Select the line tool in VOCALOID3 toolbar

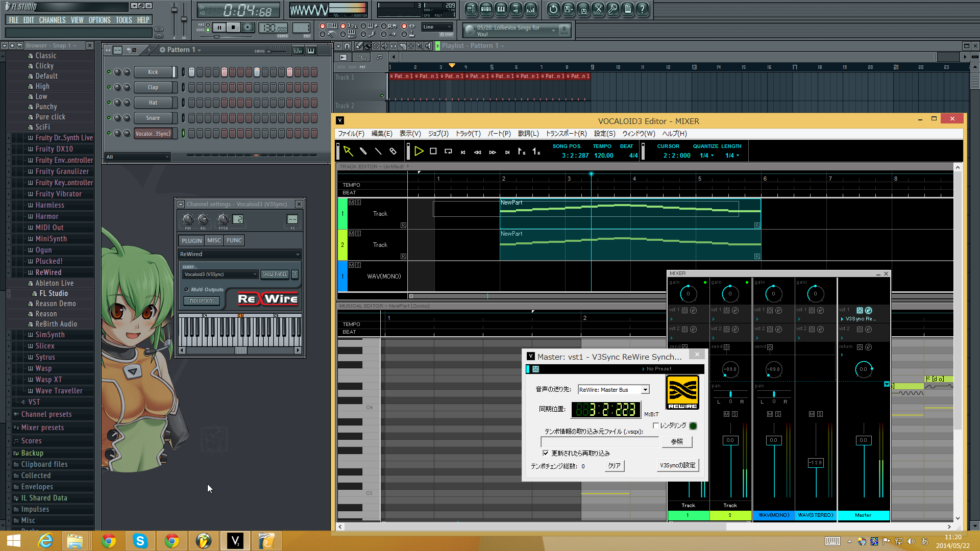click(378, 151)
